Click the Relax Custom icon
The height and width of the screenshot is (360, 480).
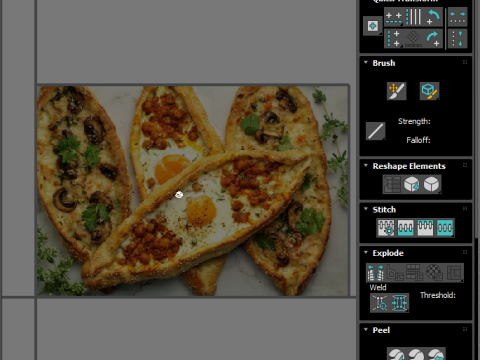tap(432, 184)
